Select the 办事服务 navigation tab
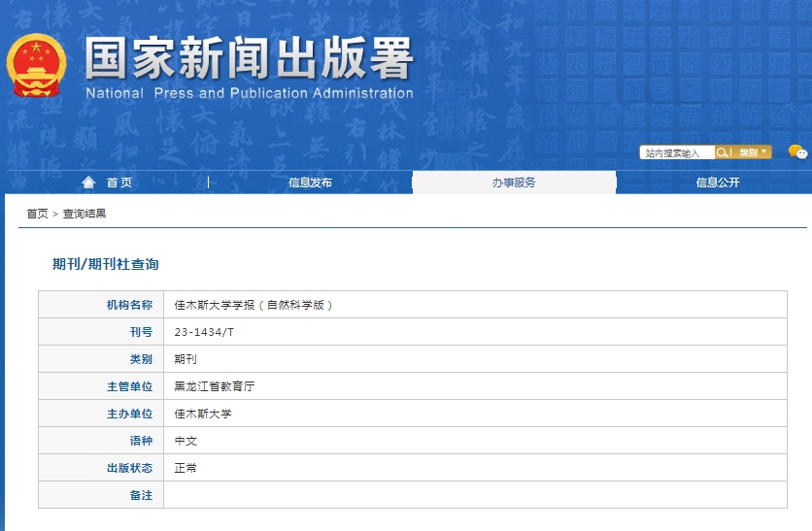 tap(514, 183)
